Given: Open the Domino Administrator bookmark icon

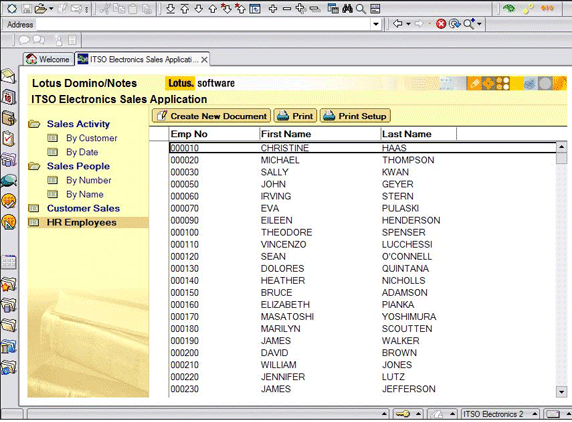Looking at the screenshot, I should [8, 201].
